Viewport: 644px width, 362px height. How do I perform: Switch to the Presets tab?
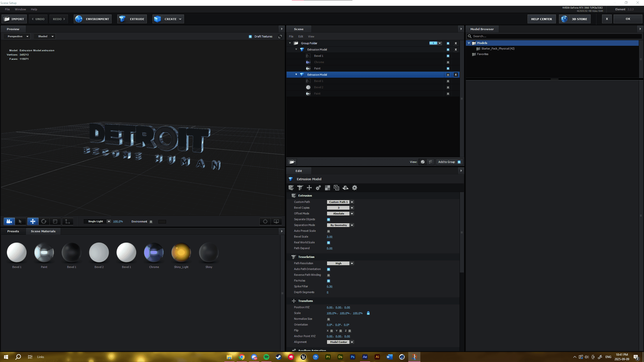pos(13,231)
